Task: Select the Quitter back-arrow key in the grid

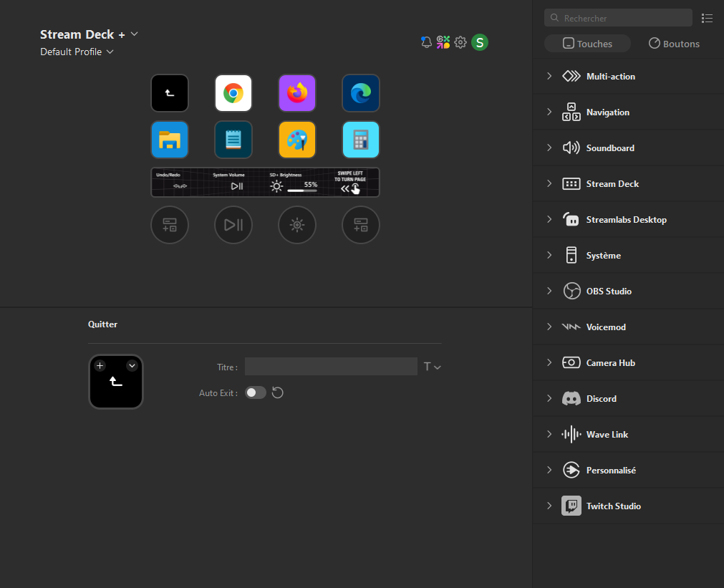Action: coord(170,93)
